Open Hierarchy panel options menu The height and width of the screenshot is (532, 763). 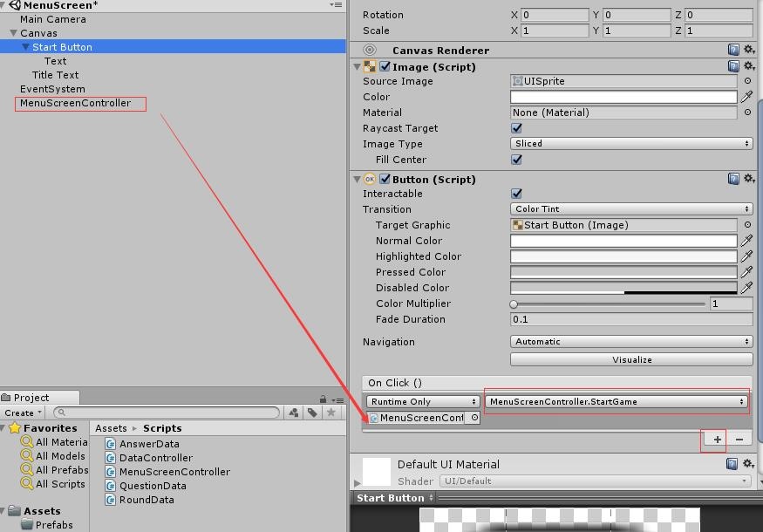[336, 5]
